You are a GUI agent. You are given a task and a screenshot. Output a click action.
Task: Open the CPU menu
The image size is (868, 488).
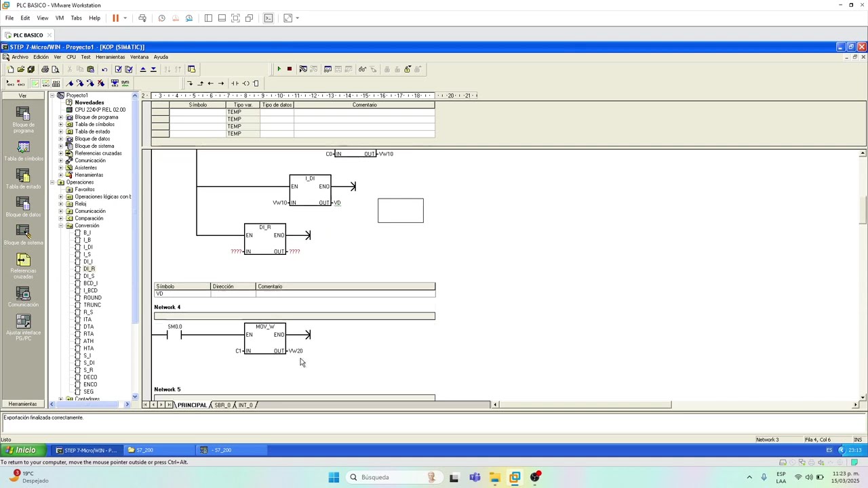click(71, 57)
